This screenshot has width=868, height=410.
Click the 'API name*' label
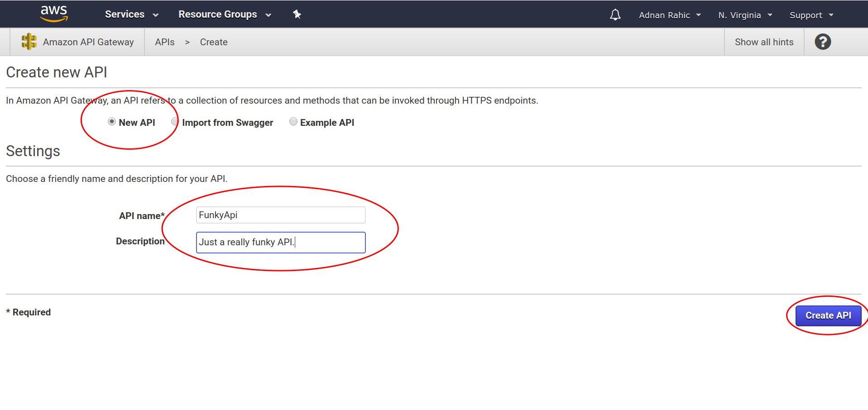click(142, 216)
